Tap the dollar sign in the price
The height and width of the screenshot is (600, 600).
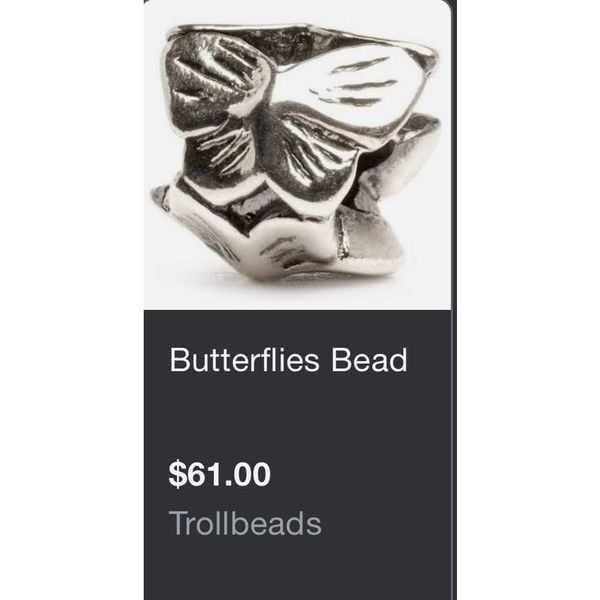click(x=177, y=474)
